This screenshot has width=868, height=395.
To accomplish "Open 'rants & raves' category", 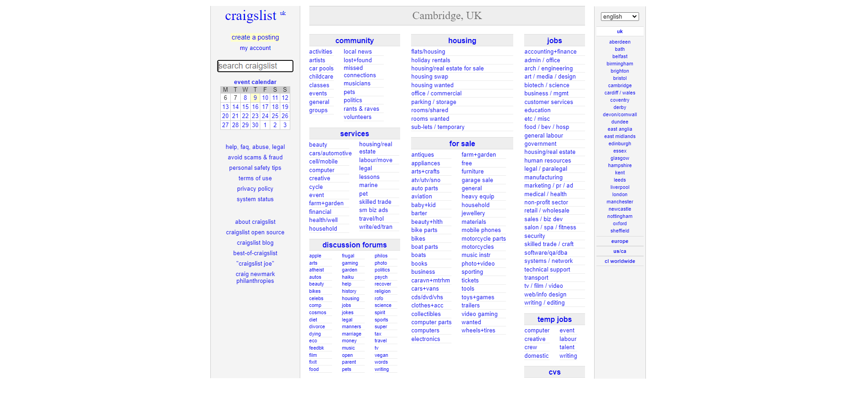I will (362, 109).
